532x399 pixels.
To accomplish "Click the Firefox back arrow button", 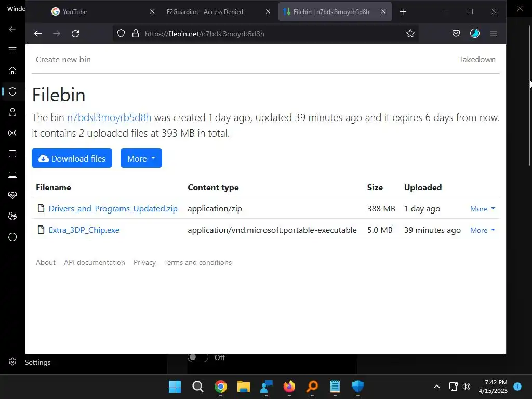I will [x=37, y=34].
